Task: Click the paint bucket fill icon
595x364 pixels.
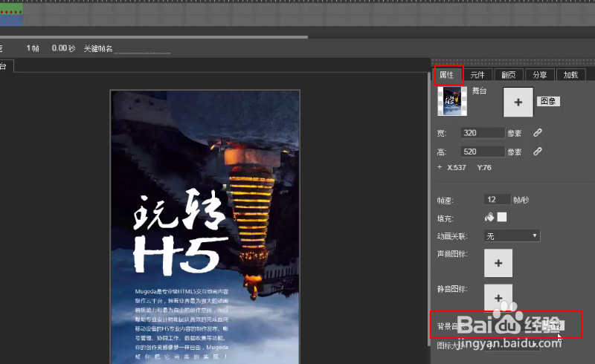Action: click(x=489, y=217)
